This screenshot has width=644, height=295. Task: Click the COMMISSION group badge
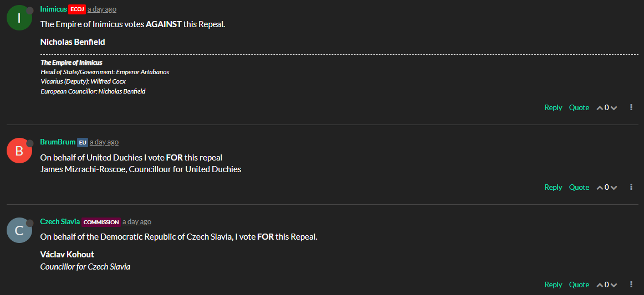point(101,222)
